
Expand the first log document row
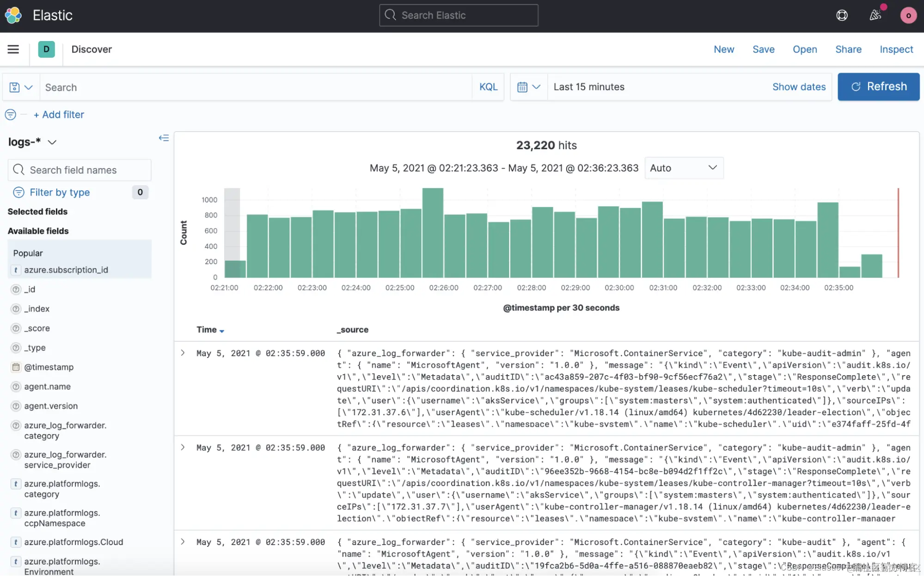[x=183, y=353]
